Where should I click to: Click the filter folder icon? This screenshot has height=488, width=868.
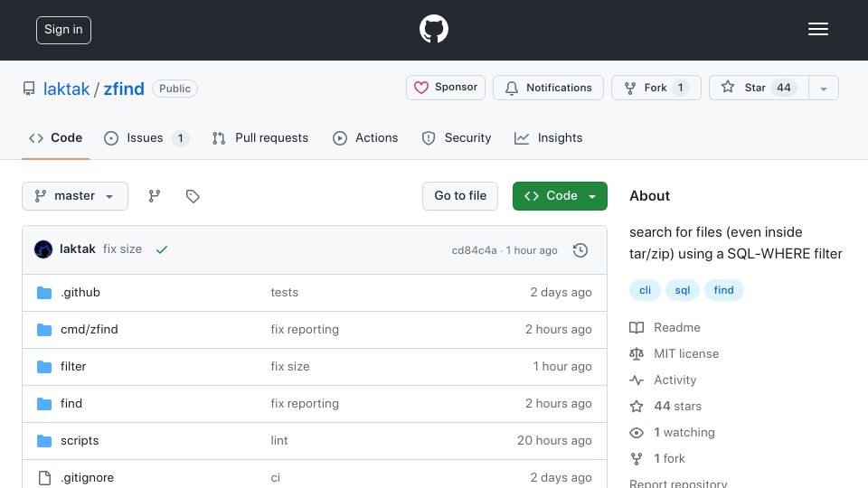pos(44,367)
